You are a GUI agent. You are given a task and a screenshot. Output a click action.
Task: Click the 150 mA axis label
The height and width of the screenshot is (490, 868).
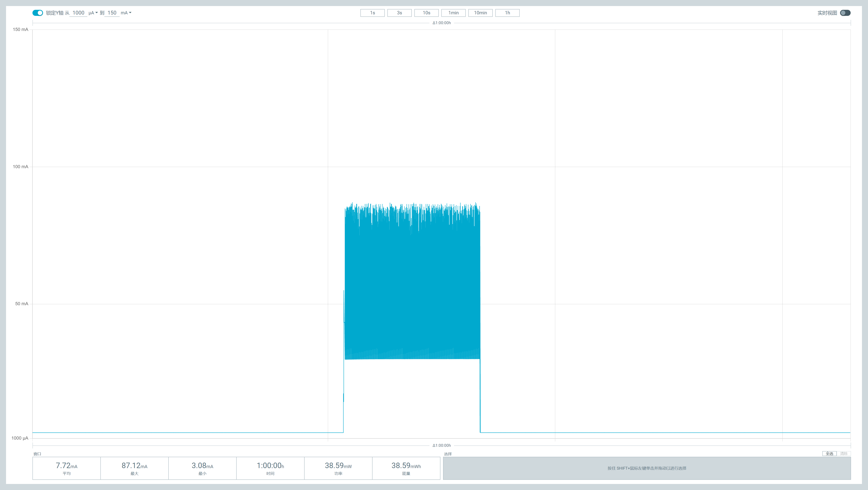click(x=21, y=29)
